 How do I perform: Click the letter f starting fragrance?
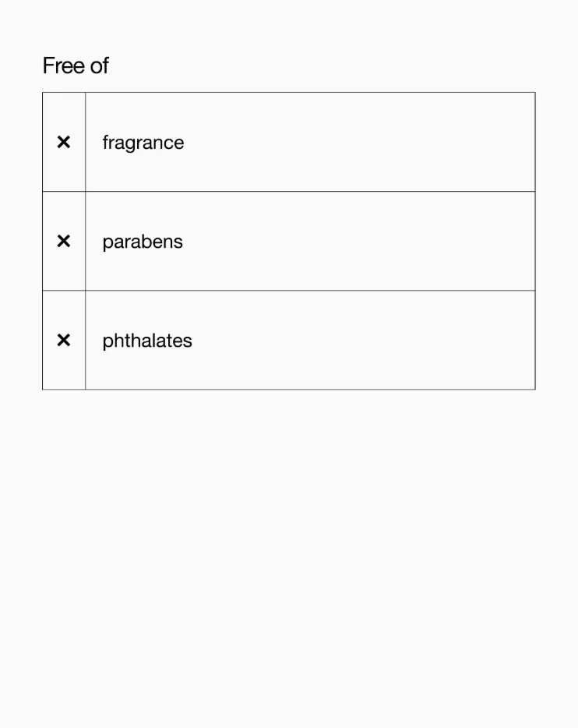tap(105, 142)
